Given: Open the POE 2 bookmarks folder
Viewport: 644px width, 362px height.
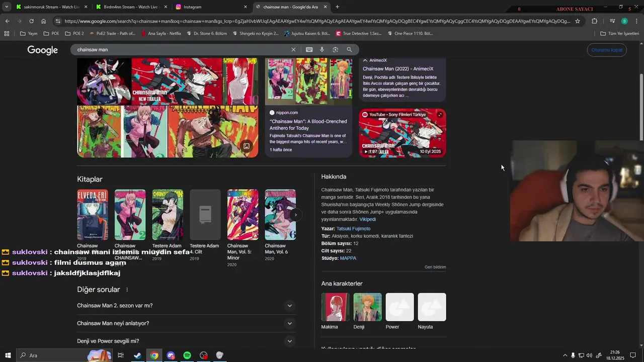Looking at the screenshot, I should pos(74,34).
